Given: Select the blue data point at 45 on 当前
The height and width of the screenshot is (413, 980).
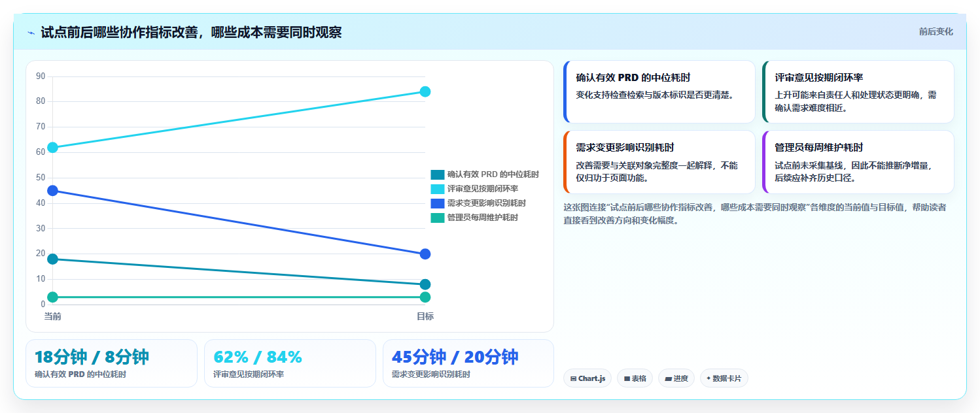Looking at the screenshot, I should (53, 191).
